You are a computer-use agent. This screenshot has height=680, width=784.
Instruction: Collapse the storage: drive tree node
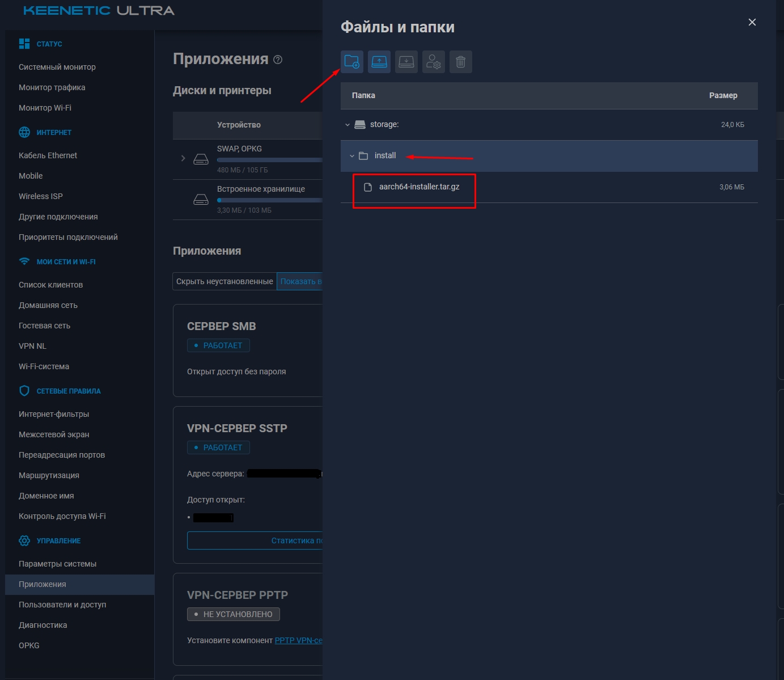(x=347, y=124)
